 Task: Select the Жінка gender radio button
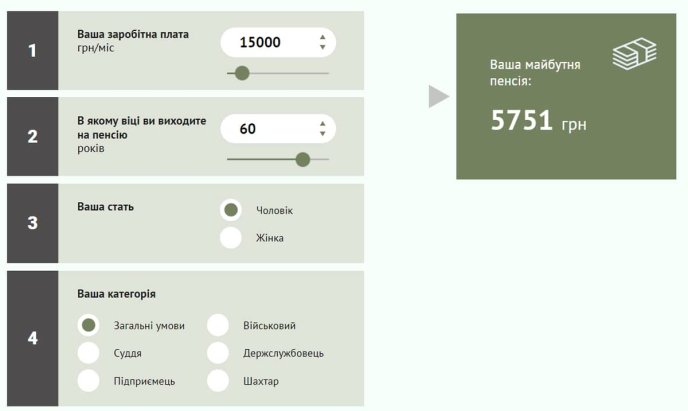[231, 238]
